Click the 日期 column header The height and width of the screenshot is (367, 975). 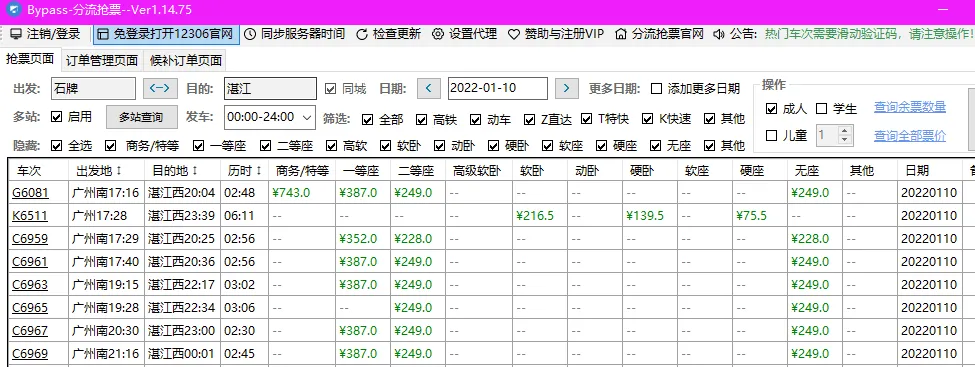pyautogui.click(x=929, y=170)
